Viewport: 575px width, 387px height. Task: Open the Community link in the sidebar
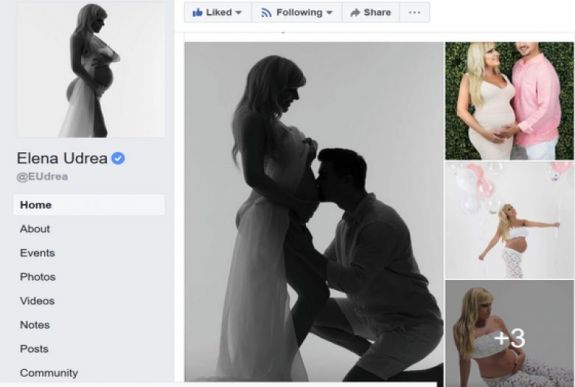[49, 373]
